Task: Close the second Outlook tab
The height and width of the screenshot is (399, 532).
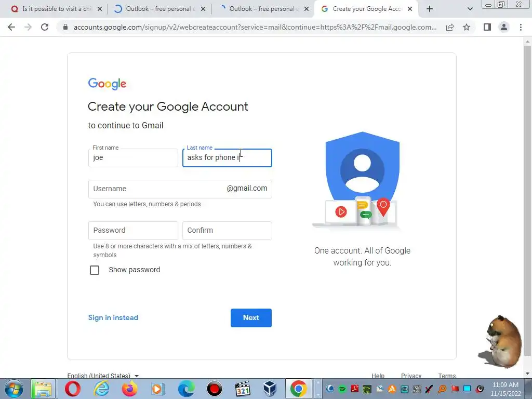Action: click(307, 9)
